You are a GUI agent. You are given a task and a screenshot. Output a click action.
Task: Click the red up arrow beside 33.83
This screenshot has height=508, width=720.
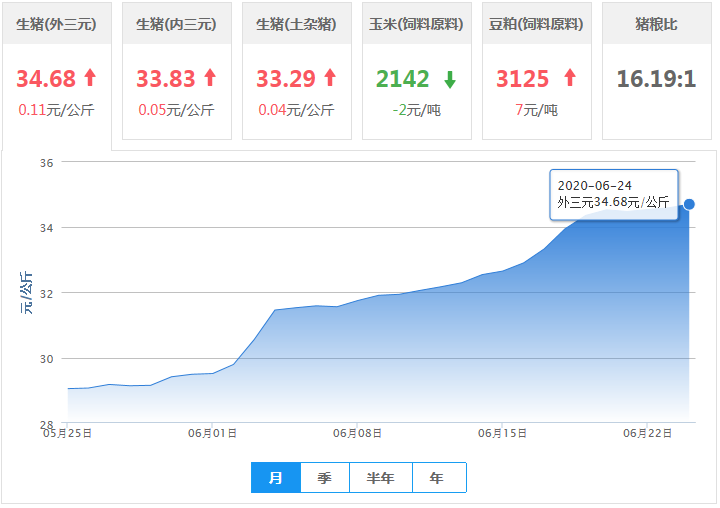pyautogui.click(x=210, y=78)
